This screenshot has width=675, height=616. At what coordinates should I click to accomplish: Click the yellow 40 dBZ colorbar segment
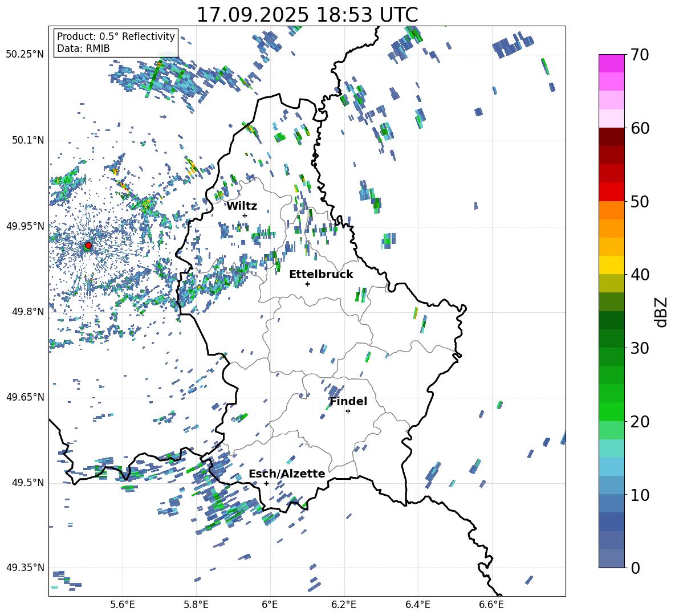(x=611, y=265)
